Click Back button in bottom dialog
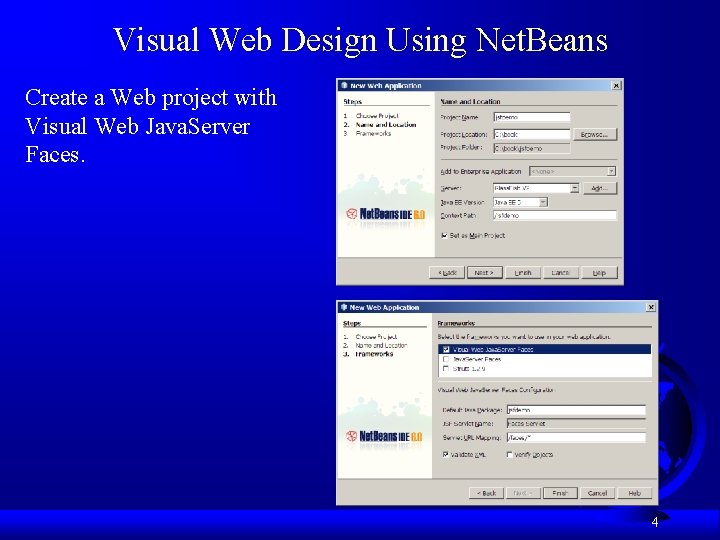This screenshot has width=720, height=540. pyautogui.click(x=486, y=493)
